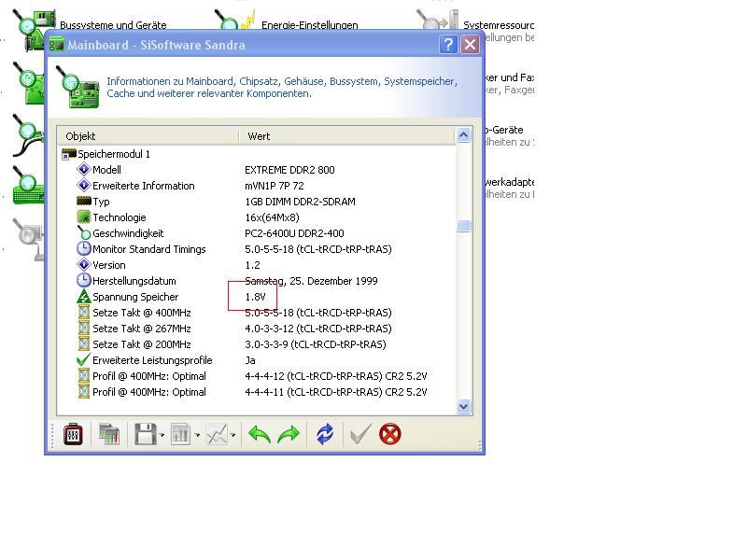The width and height of the screenshot is (747, 560).
Task: Select the Version row
Action: coord(256,265)
